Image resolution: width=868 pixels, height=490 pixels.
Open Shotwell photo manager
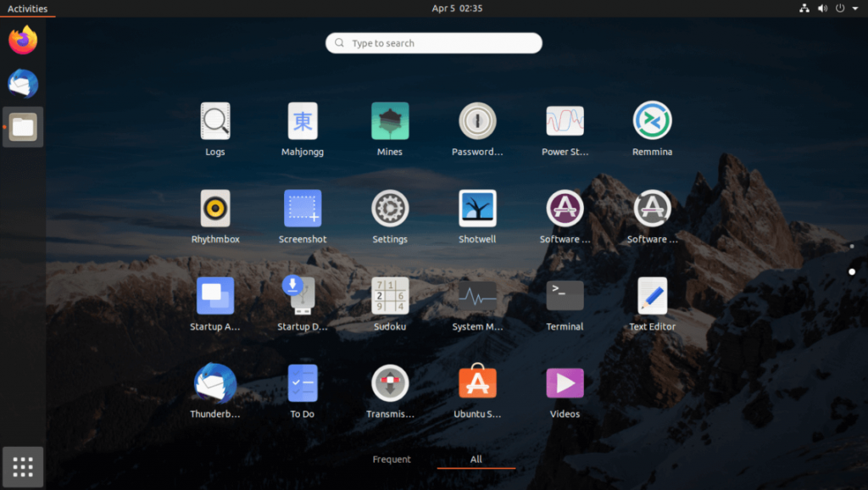477,207
